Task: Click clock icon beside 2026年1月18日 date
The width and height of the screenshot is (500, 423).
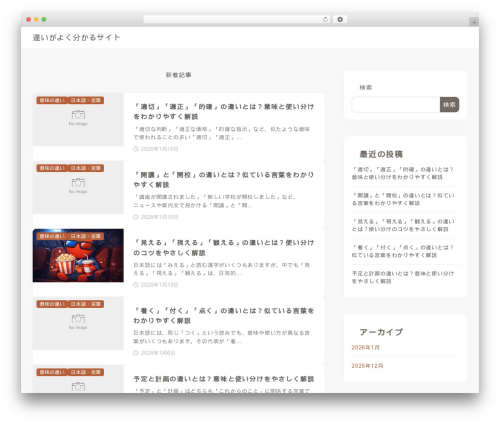Action: 136,149
